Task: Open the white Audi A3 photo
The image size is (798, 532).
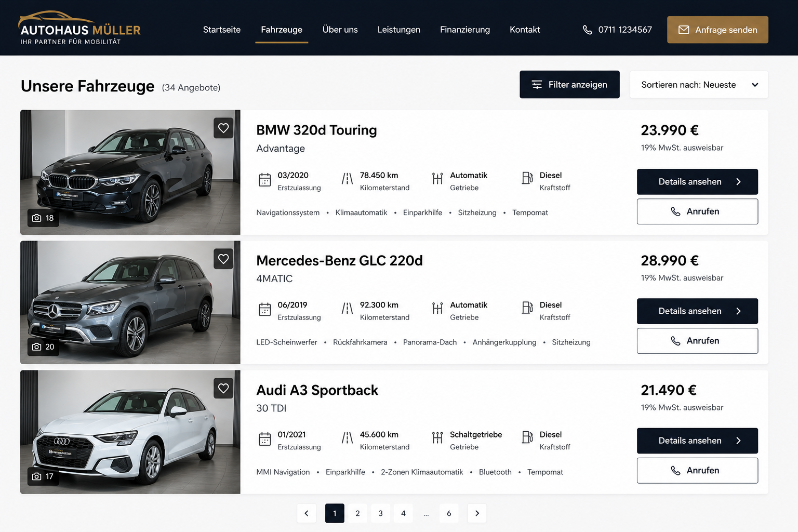Action: [x=130, y=432]
